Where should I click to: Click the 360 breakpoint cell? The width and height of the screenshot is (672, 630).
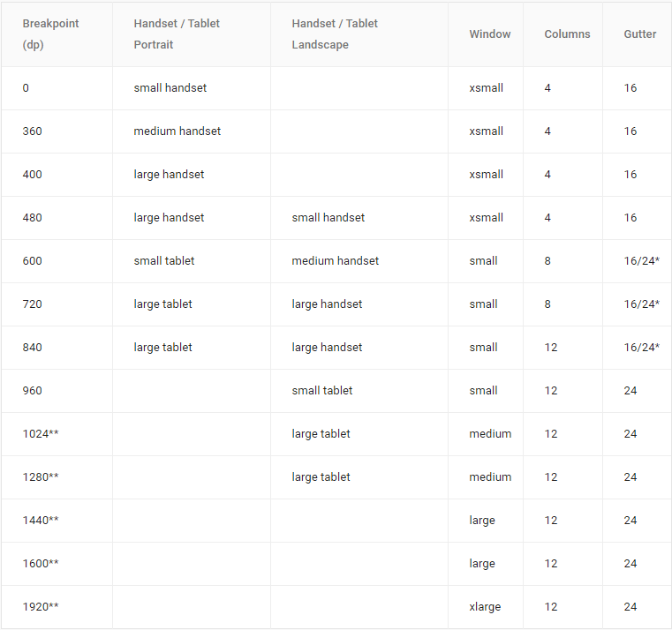pos(33,131)
